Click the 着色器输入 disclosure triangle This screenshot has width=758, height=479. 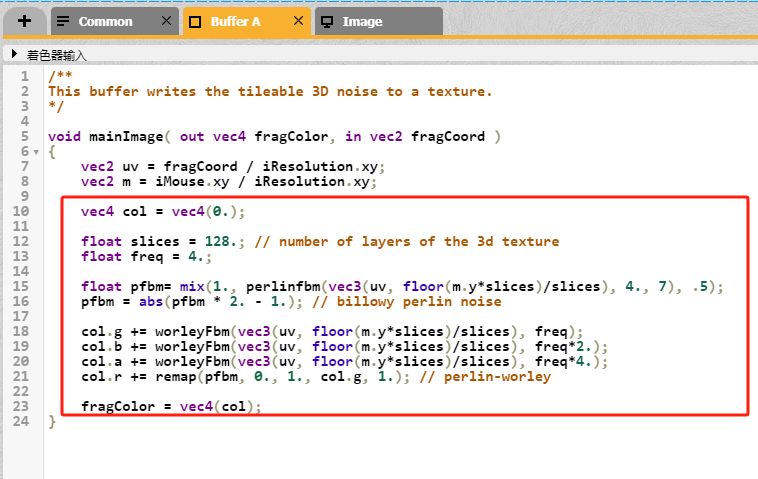tap(14, 54)
